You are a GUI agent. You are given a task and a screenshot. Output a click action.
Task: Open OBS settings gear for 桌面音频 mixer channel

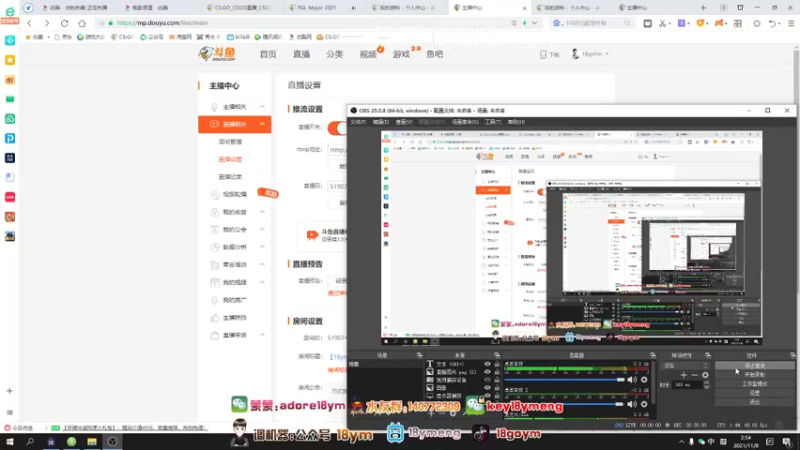pos(644,380)
